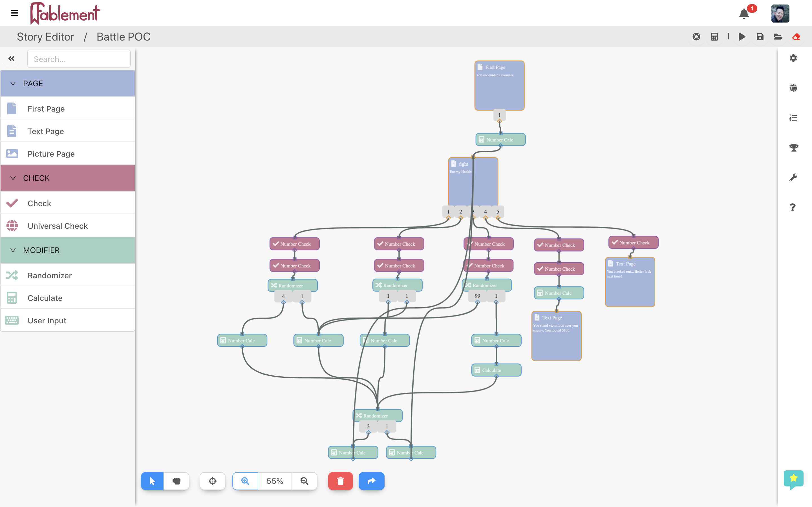Image resolution: width=812 pixels, height=507 pixels.
Task: Click the save story icon
Action: 760,37
